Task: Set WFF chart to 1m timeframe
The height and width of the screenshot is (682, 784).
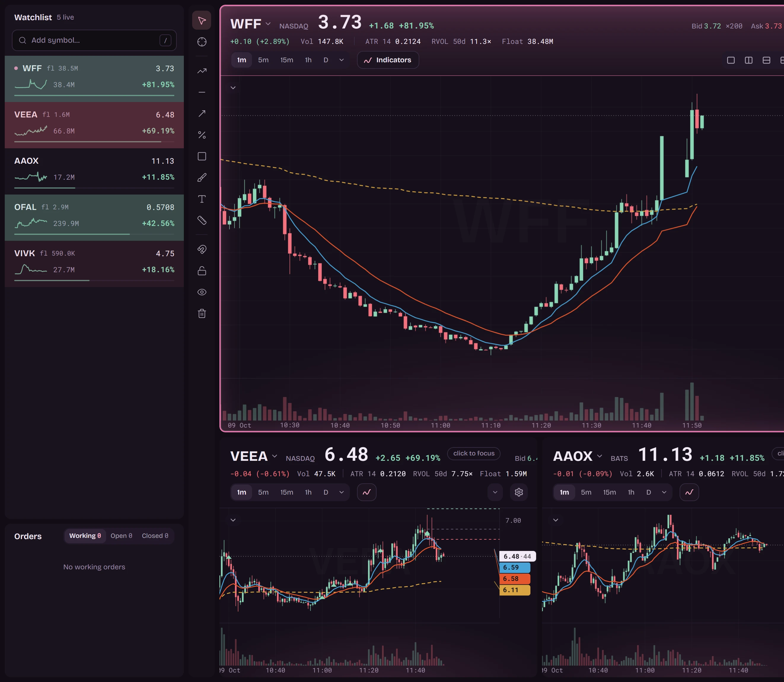Action: point(242,60)
